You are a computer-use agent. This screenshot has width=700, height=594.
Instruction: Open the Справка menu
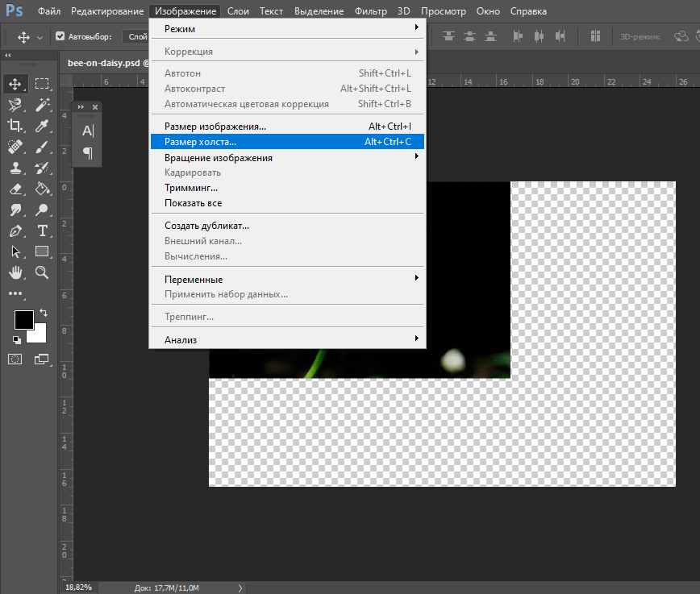[x=528, y=11]
